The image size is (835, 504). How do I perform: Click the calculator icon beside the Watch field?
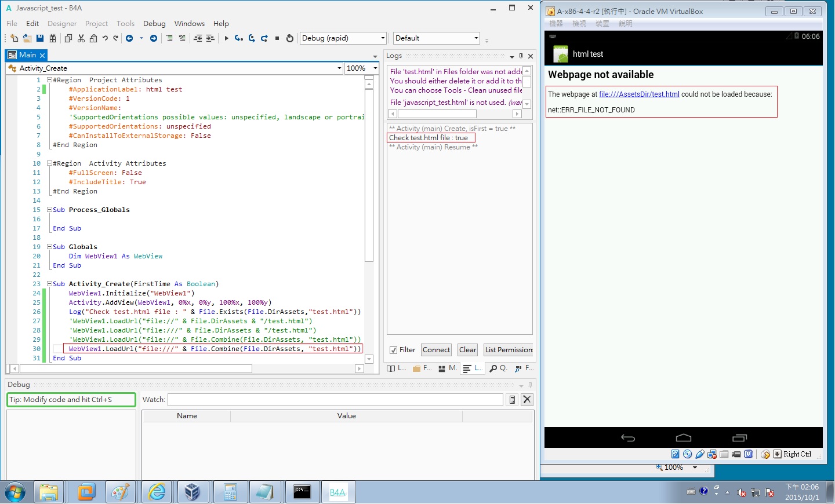512,400
